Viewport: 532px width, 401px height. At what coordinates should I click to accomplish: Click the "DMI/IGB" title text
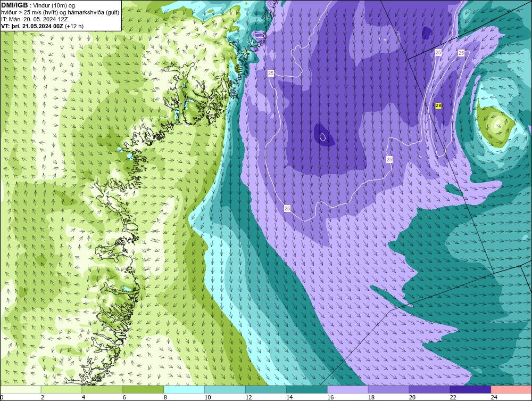click(x=14, y=5)
